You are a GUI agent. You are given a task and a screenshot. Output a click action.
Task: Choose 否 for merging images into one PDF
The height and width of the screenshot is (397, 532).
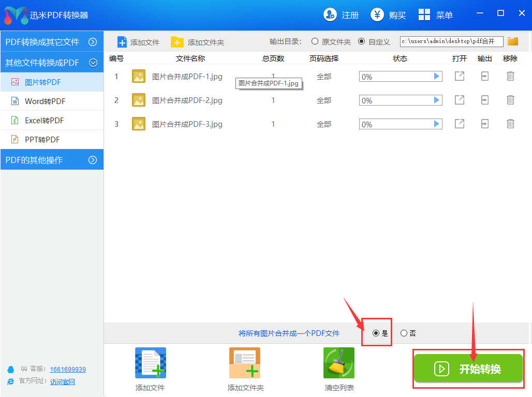pos(404,333)
